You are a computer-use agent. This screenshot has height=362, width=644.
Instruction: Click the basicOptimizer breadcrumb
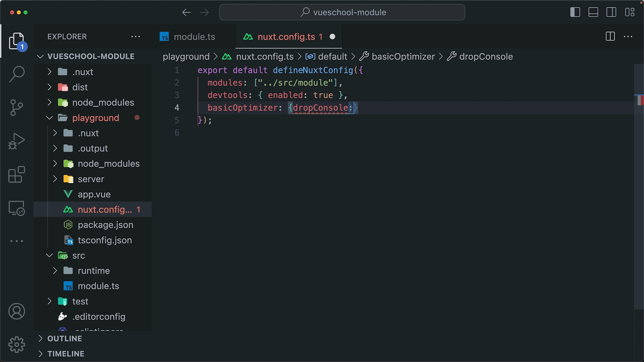point(397,57)
